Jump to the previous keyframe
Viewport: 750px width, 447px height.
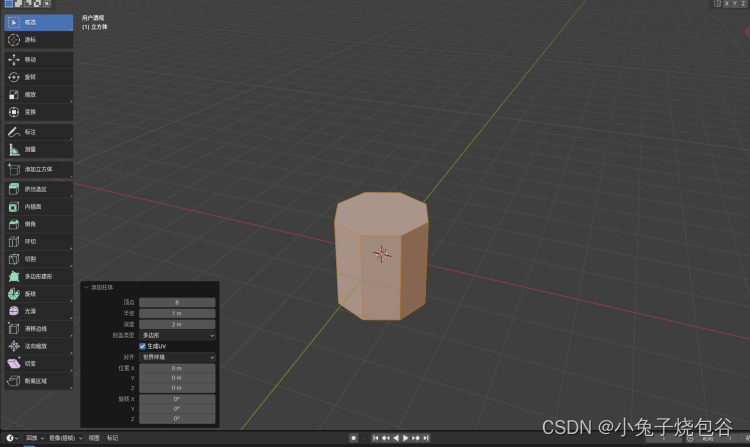[386, 438]
